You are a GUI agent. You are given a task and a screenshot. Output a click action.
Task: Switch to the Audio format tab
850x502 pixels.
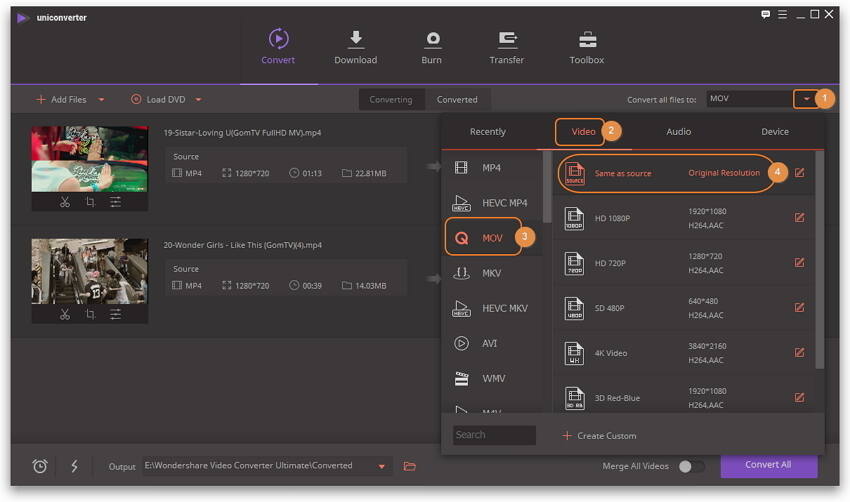click(678, 132)
